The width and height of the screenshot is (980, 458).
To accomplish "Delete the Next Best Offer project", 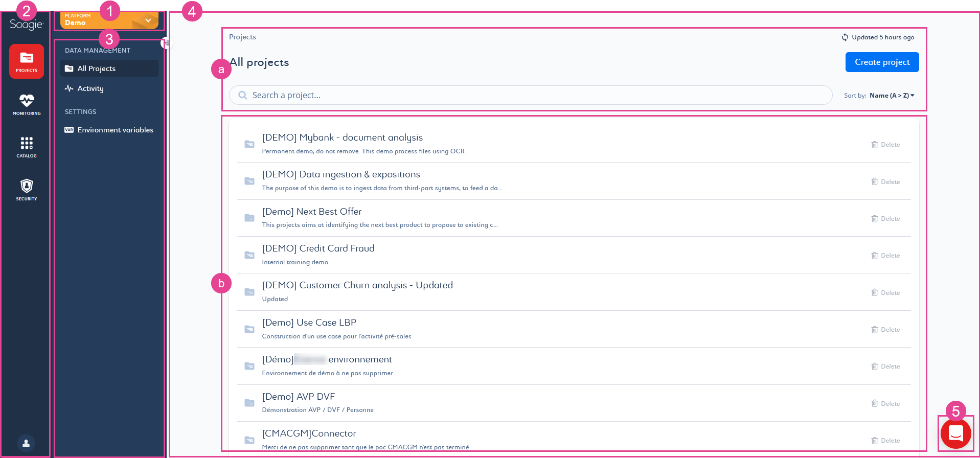I will point(885,219).
